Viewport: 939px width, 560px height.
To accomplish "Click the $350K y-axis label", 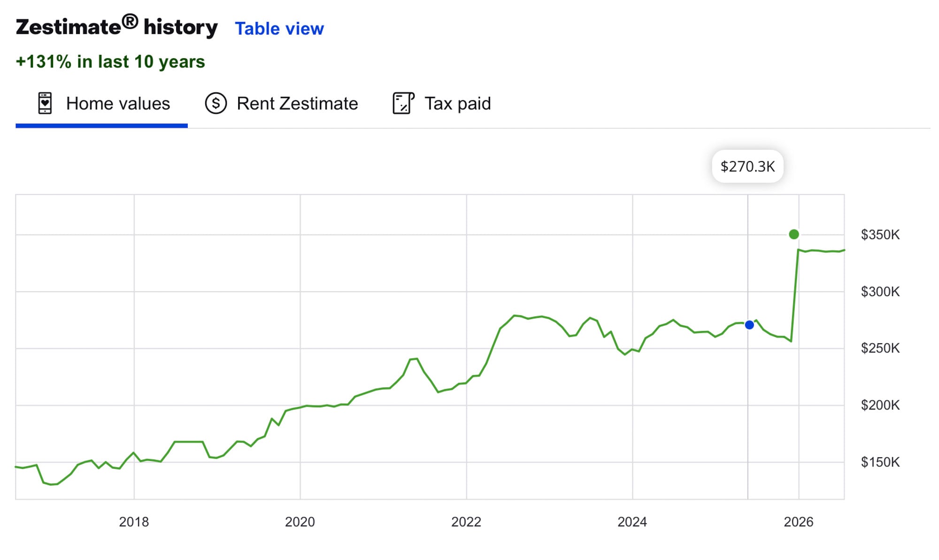I will pyautogui.click(x=880, y=235).
